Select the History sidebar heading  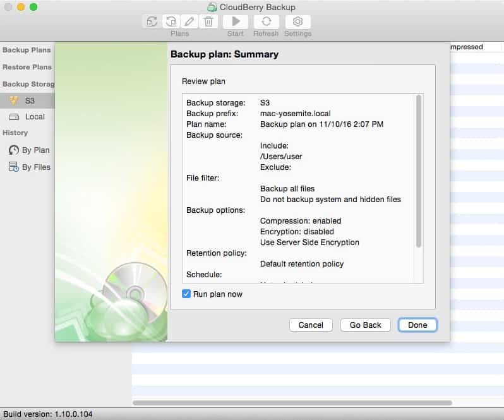15,133
